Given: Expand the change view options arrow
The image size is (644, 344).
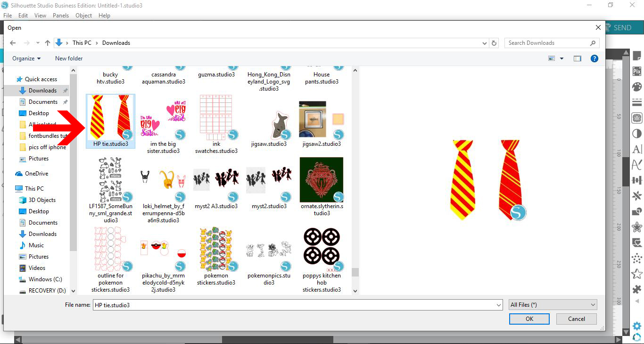Looking at the screenshot, I should [x=561, y=59].
